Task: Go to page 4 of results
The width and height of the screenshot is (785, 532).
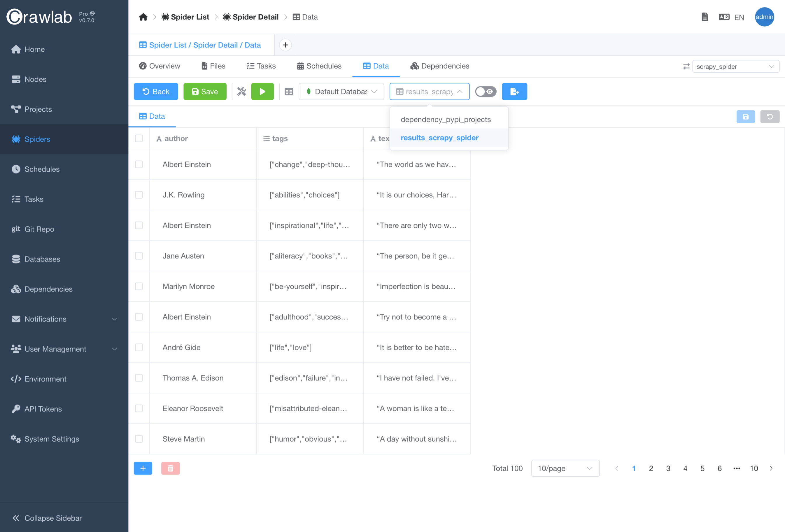Action: click(685, 468)
